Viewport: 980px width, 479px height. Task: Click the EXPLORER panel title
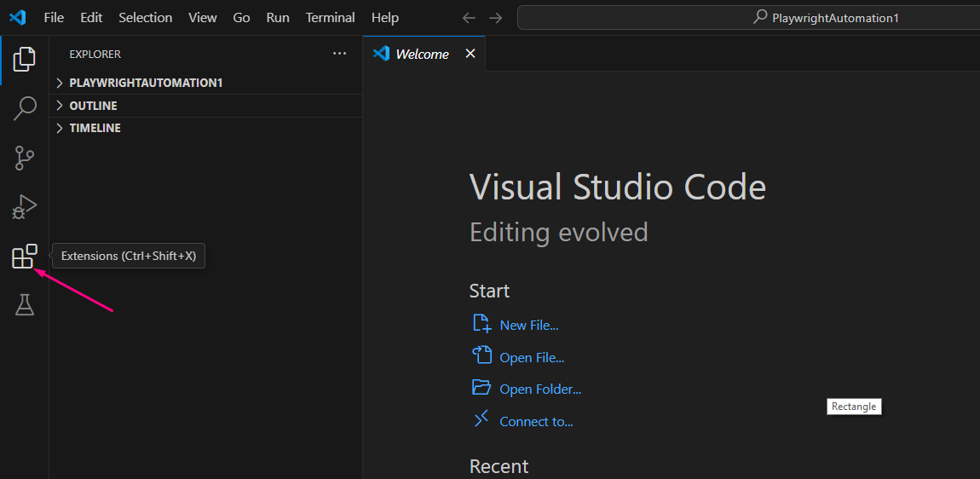[x=95, y=55]
